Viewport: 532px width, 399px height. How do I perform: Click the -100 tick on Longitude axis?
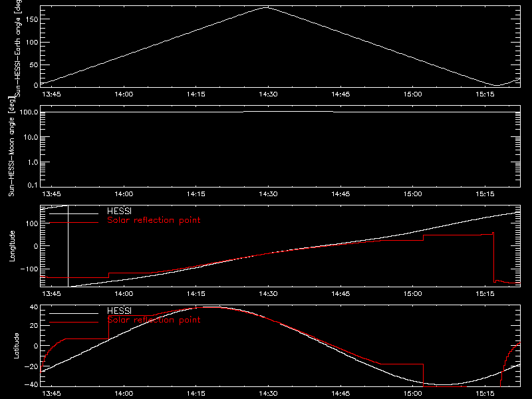point(29,269)
